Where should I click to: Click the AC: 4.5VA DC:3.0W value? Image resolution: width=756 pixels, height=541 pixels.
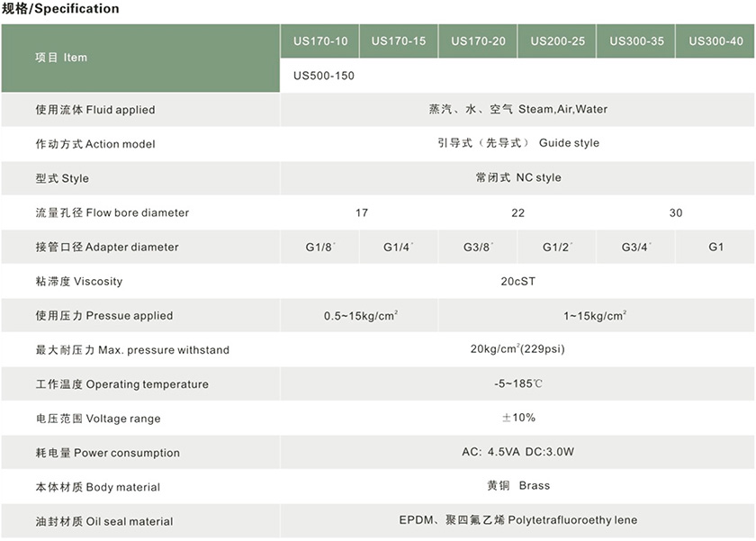(x=518, y=452)
